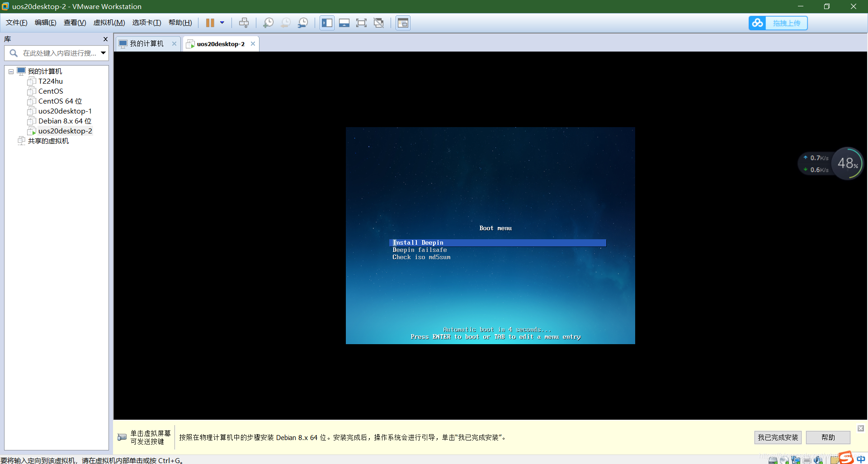The width and height of the screenshot is (868, 464).
Task: Choose Install Deepin boot entry
Action: click(497, 243)
